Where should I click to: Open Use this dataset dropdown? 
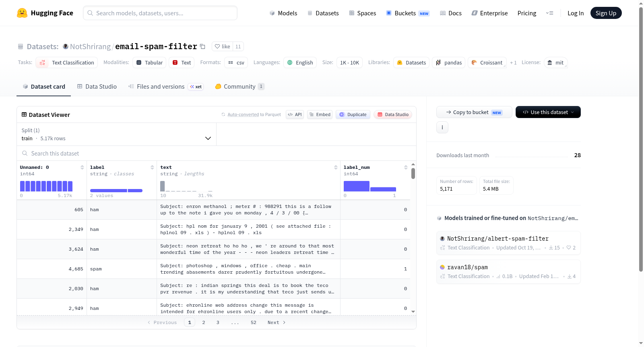click(x=548, y=112)
